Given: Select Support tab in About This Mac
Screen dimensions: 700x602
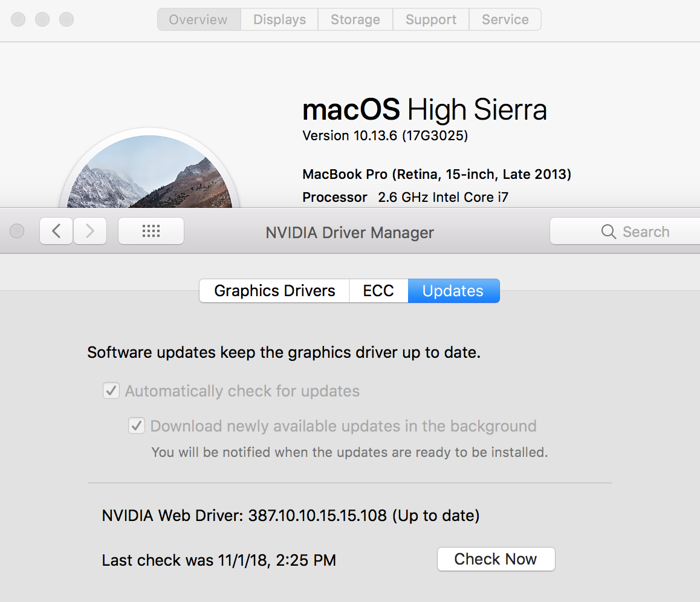Looking at the screenshot, I should coord(431,19).
